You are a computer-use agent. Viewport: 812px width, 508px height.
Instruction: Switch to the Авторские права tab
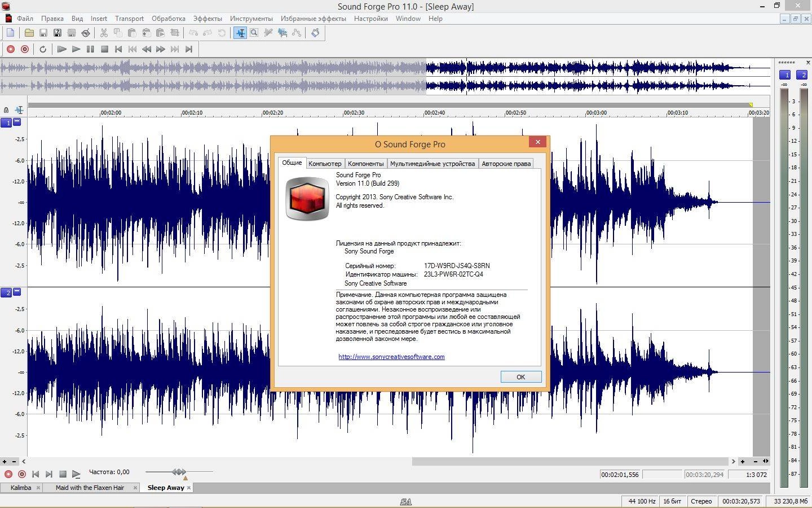tap(506, 164)
